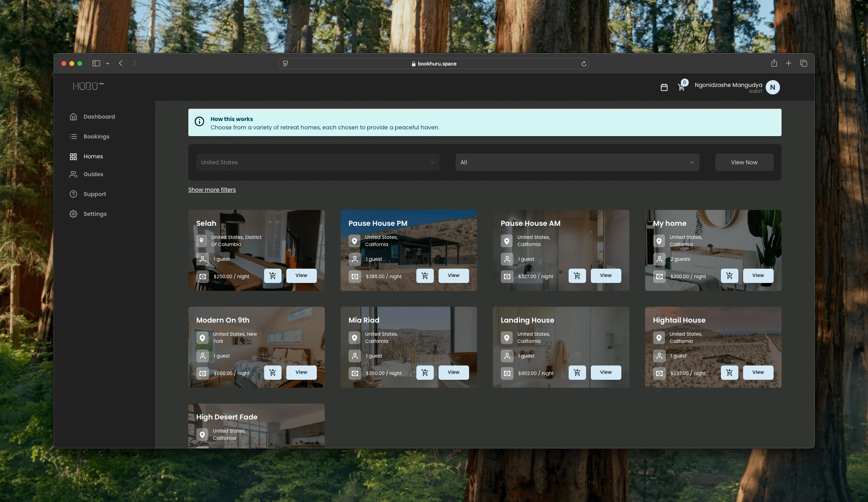Open the shopping cart in header
868x502 pixels.
[x=681, y=87]
